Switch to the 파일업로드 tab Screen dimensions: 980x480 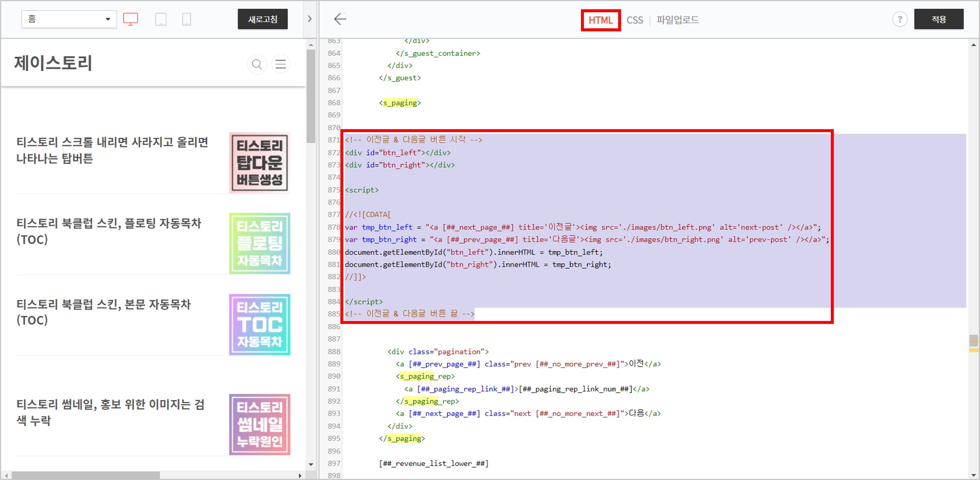(677, 20)
